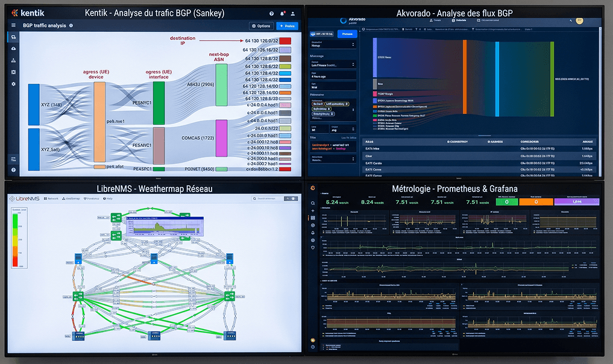The image size is (613, 364).
Task: Open Kentik grid sidebar icon
Action: click(x=13, y=72)
